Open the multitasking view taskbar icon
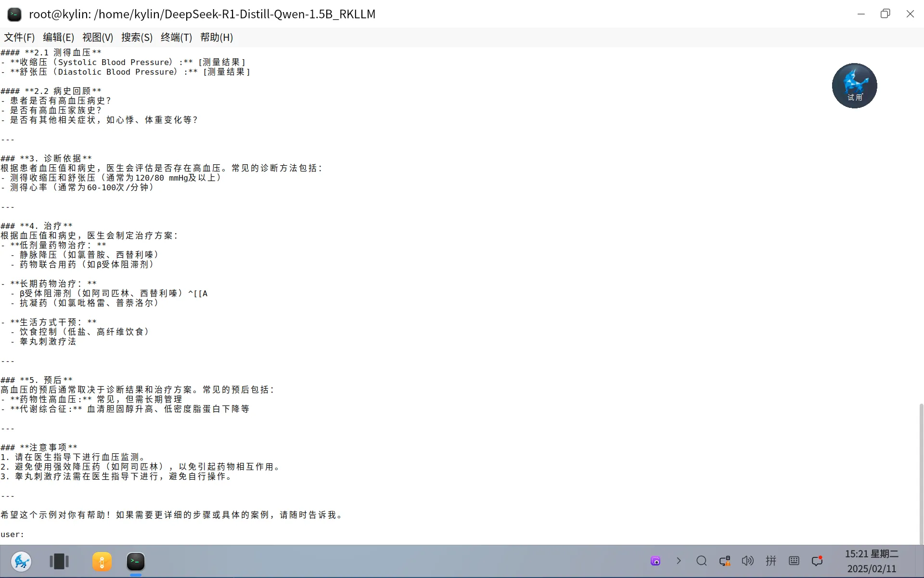 [59, 561]
